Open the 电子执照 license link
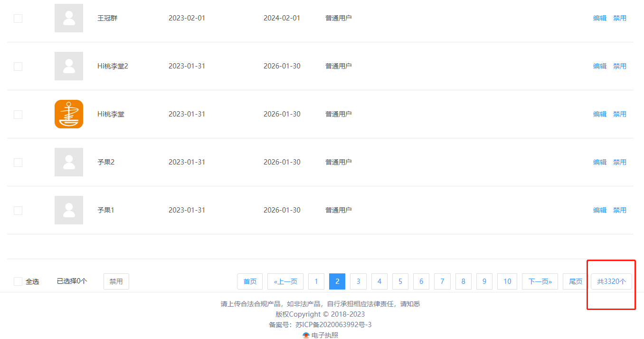 pyautogui.click(x=325, y=335)
